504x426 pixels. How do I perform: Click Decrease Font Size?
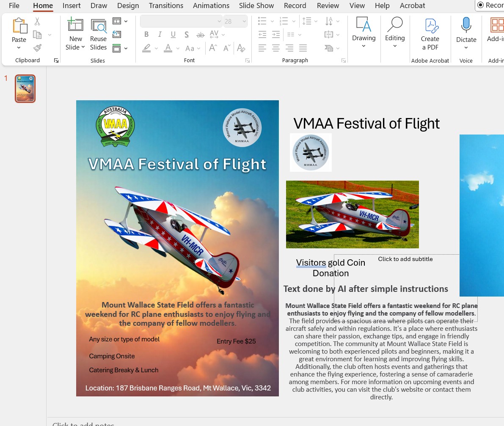226,48
